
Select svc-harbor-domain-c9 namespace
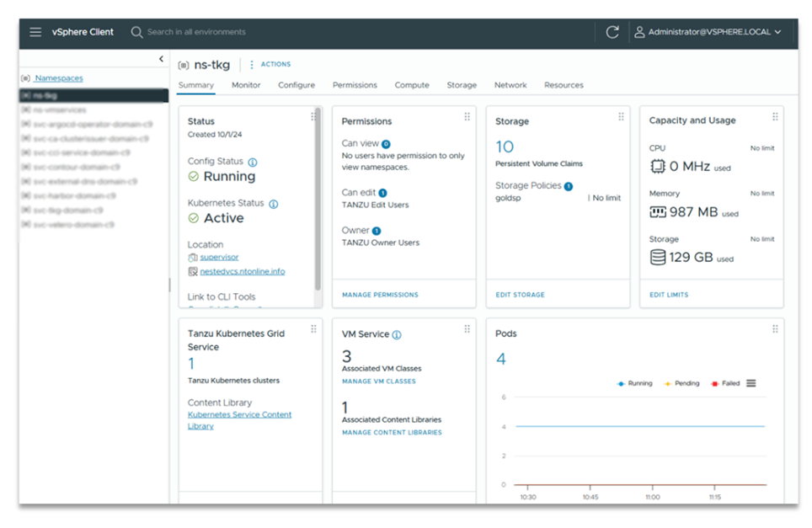point(74,195)
